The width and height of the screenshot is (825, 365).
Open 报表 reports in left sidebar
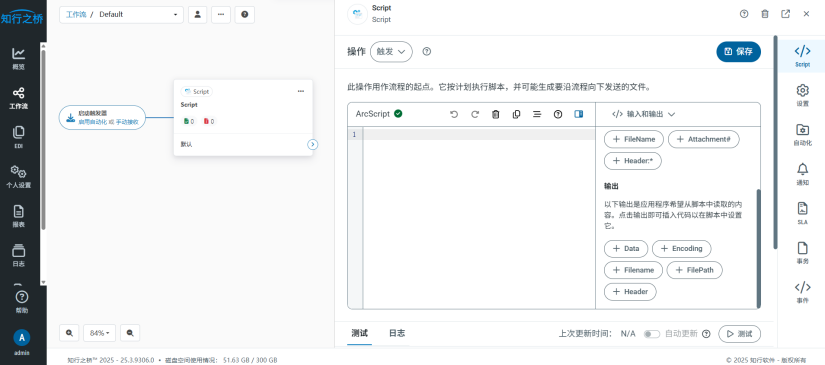pyautogui.click(x=18, y=216)
